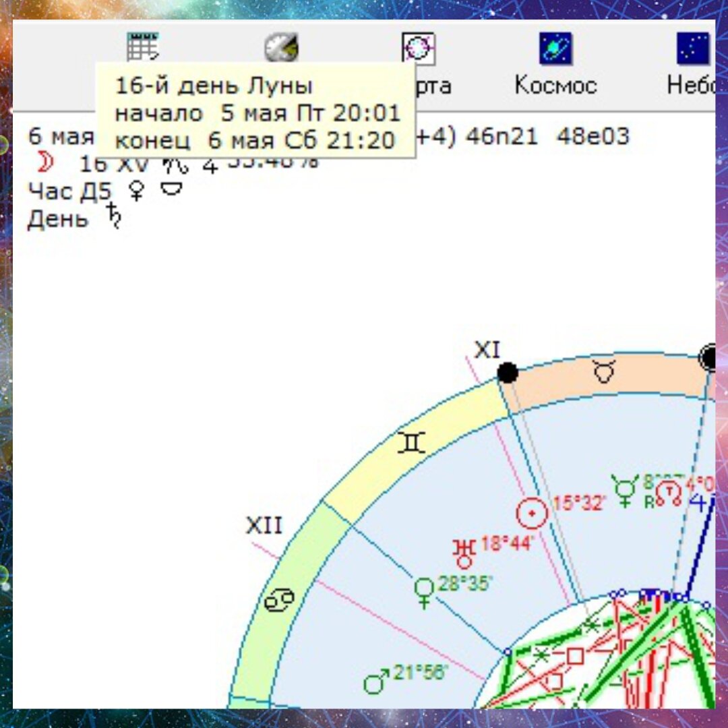Click the XI house cusp black dot
This screenshot has height=728, width=728.
pos(508,373)
